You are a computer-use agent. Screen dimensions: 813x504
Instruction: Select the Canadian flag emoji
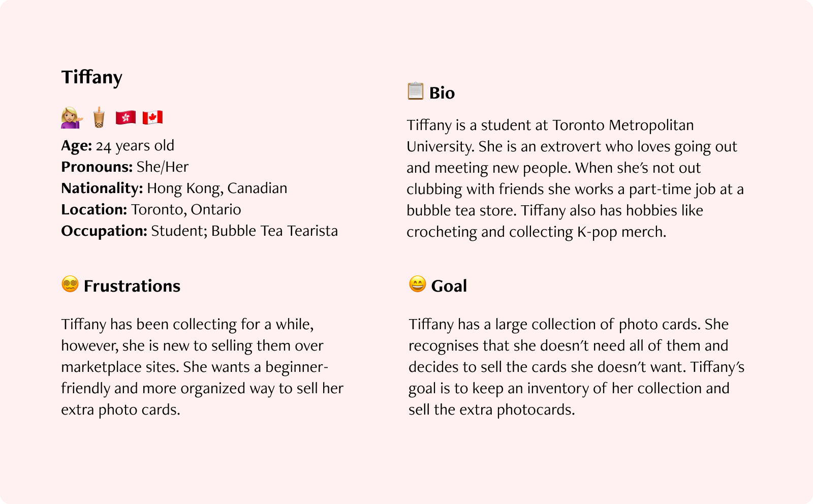[x=152, y=117]
